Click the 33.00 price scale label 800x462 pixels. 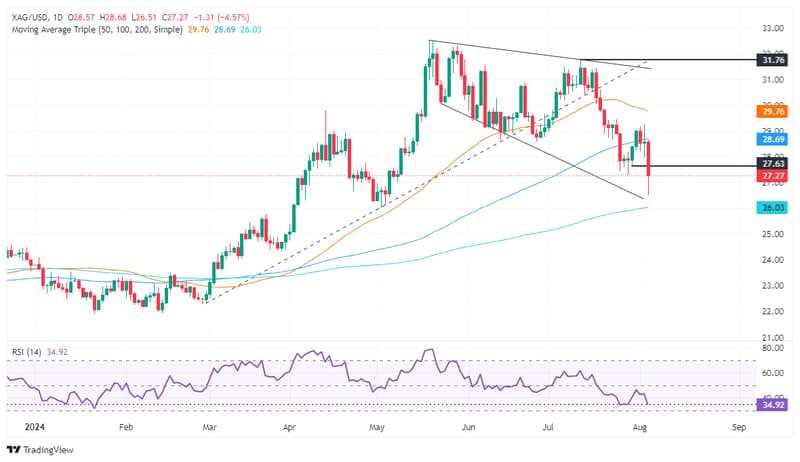coord(772,29)
